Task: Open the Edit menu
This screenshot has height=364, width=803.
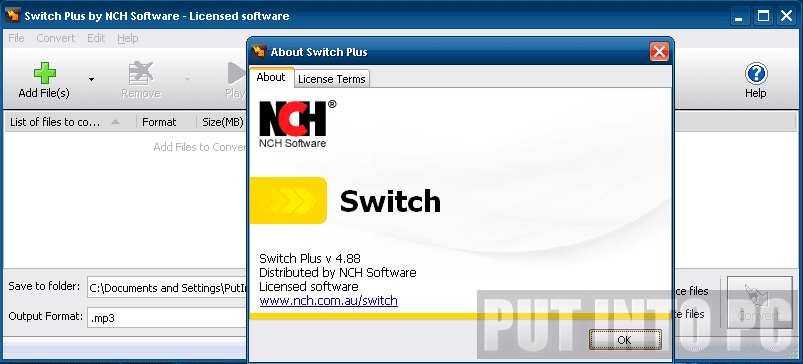Action: 96,38
